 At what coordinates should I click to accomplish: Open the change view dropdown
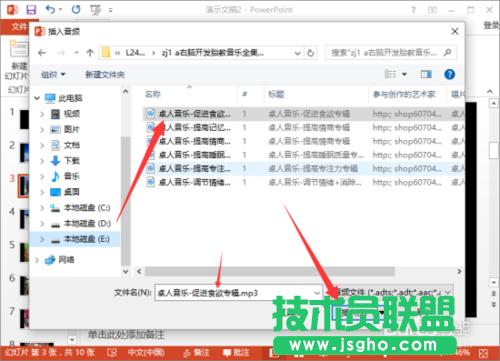tap(404, 74)
